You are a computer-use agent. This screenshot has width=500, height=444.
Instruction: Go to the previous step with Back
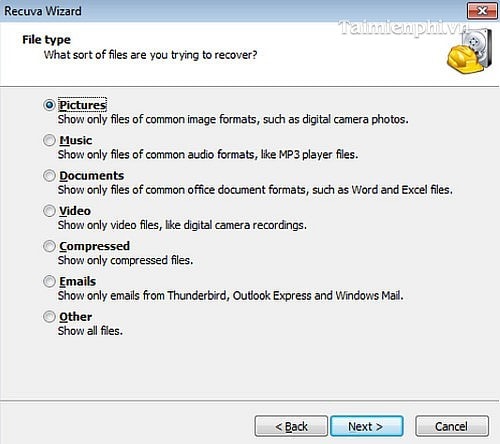point(291,426)
